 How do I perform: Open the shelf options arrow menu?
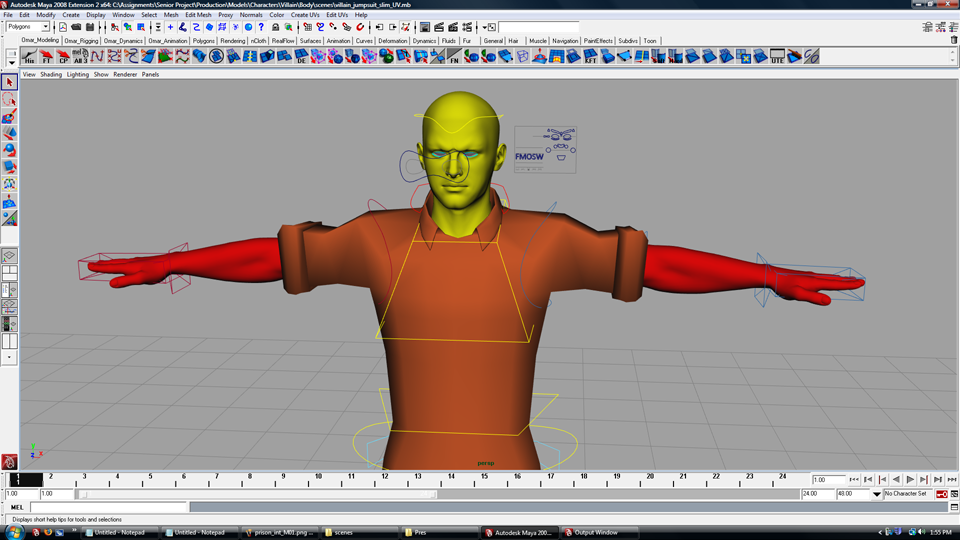[12, 62]
